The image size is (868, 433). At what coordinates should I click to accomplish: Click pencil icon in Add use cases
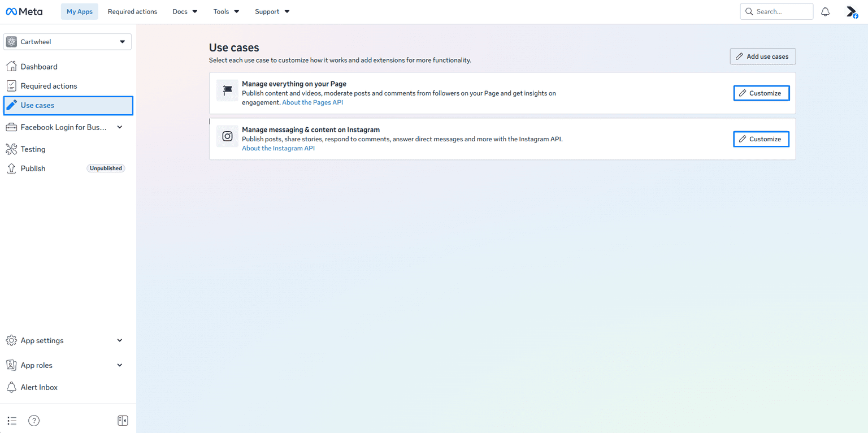[x=739, y=57]
